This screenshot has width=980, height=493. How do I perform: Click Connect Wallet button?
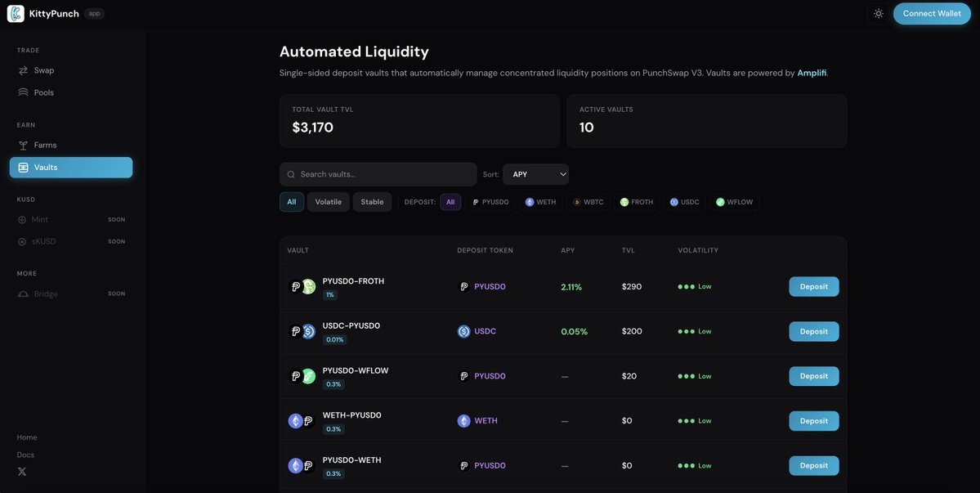[x=932, y=14]
